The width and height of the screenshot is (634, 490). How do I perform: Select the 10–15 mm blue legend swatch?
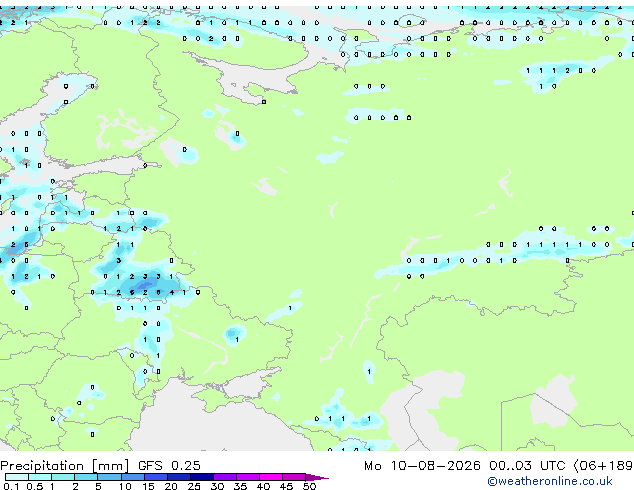(132, 477)
